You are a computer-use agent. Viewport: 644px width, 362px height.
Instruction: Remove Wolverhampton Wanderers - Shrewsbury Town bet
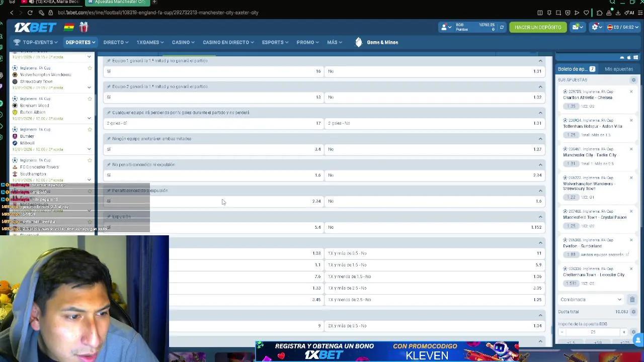[631, 177]
